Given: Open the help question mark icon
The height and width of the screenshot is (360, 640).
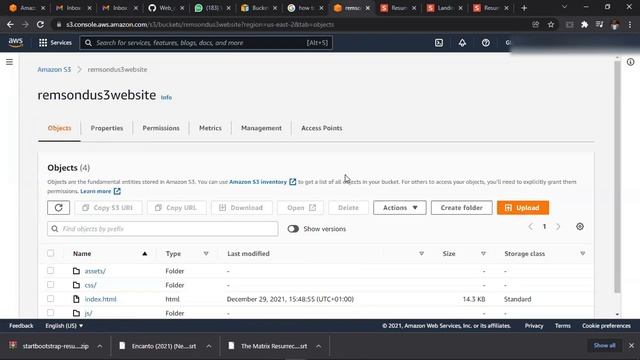Looking at the screenshot, I should click(485, 42).
